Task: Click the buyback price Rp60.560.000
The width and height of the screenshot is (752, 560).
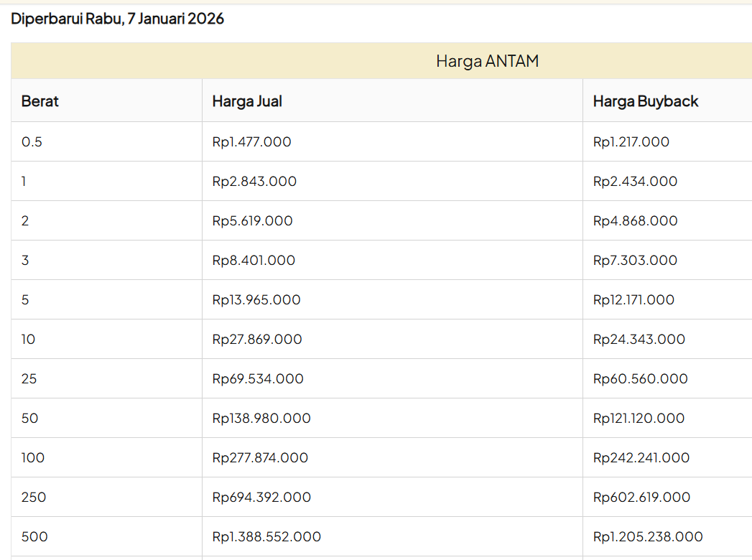Action: pyautogui.click(x=640, y=379)
